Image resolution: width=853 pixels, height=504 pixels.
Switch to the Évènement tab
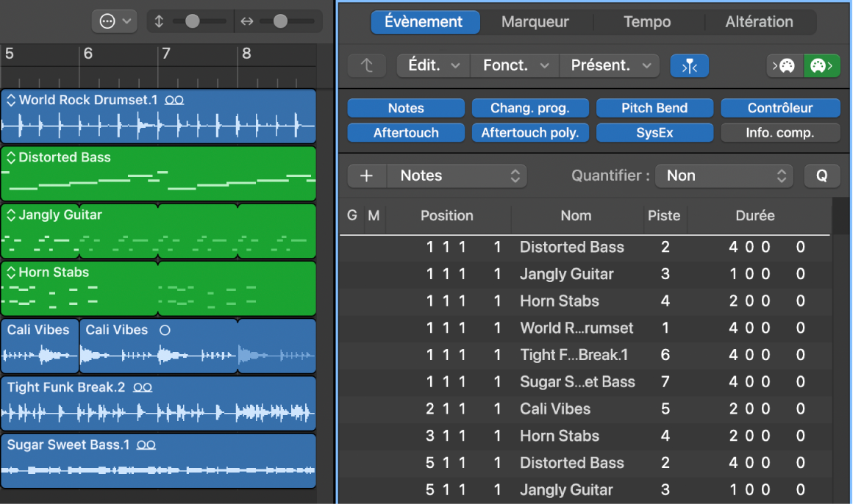click(x=425, y=22)
